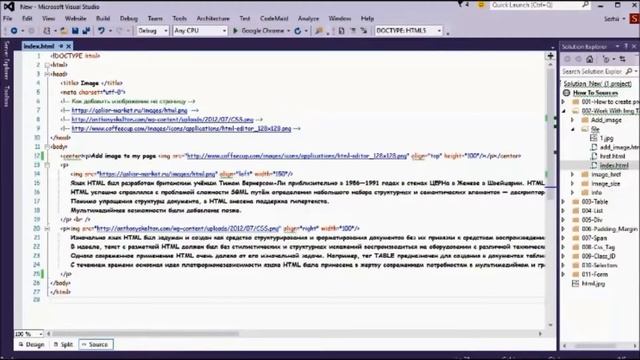Click the Undo arrow in the toolbar
Viewport: 640px width, 360px height.
[101, 31]
